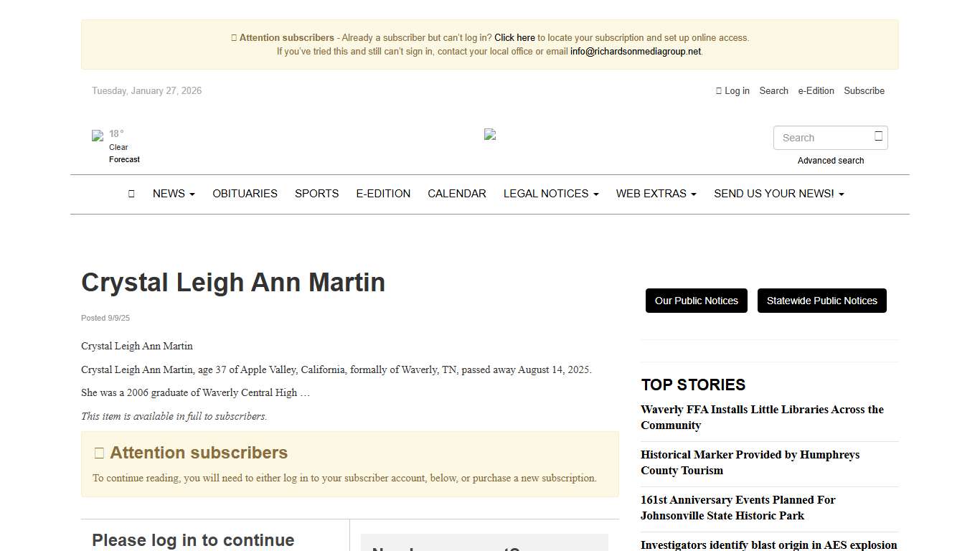The height and width of the screenshot is (551, 980).
Task: Open the Advanced search link
Action: (x=831, y=161)
